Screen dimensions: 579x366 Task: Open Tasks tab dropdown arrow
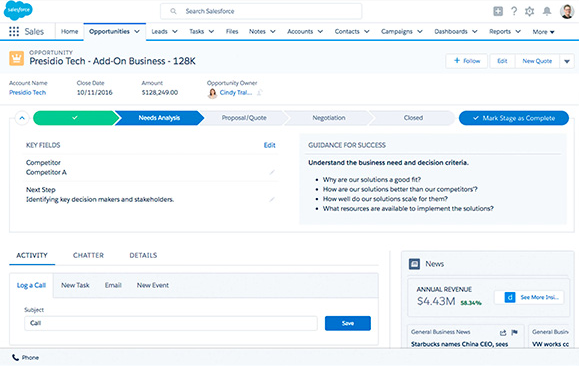211,31
